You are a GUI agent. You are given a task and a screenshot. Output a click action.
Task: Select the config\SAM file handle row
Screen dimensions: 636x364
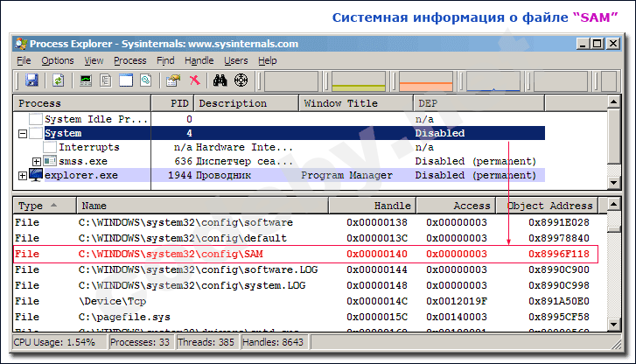[306, 254]
